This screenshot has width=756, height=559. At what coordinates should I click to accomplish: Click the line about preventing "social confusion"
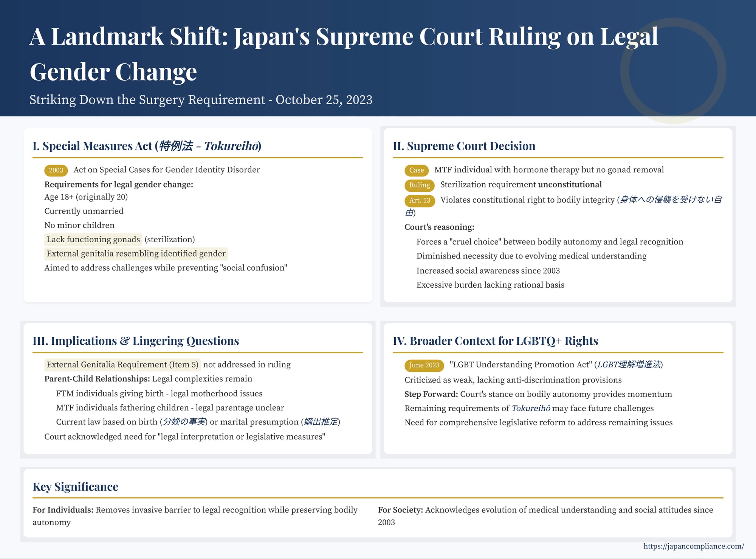166,268
